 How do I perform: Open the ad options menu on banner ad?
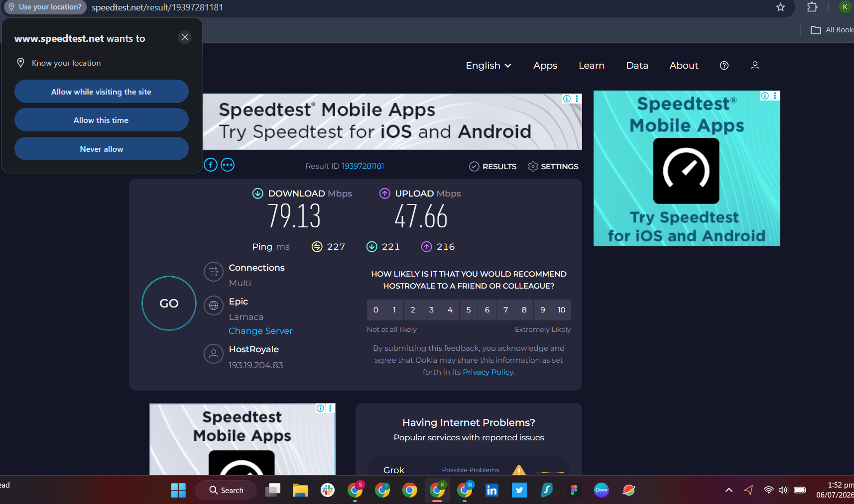point(577,99)
